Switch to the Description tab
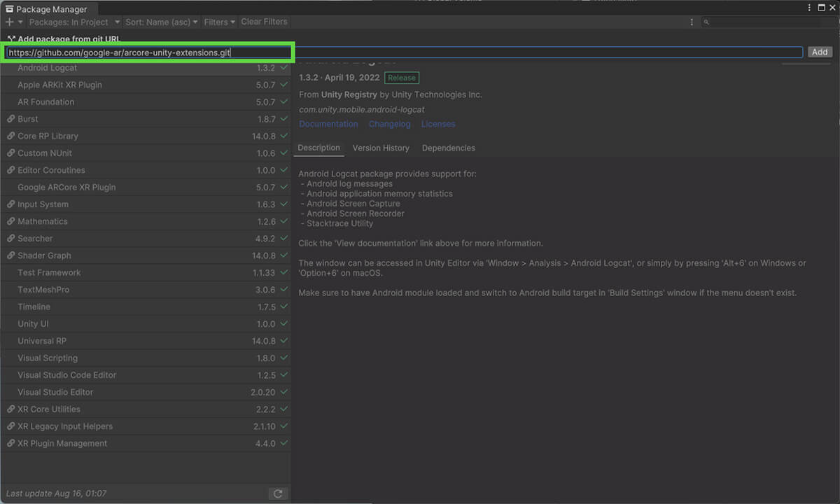The height and width of the screenshot is (504, 840). click(x=318, y=148)
